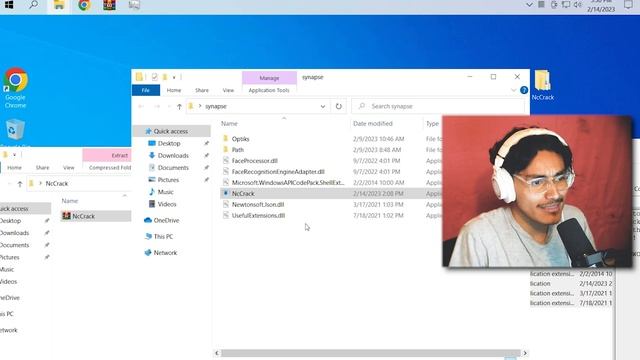Click the Search synapse field
This screenshot has width=640, height=360.
(438, 106)
